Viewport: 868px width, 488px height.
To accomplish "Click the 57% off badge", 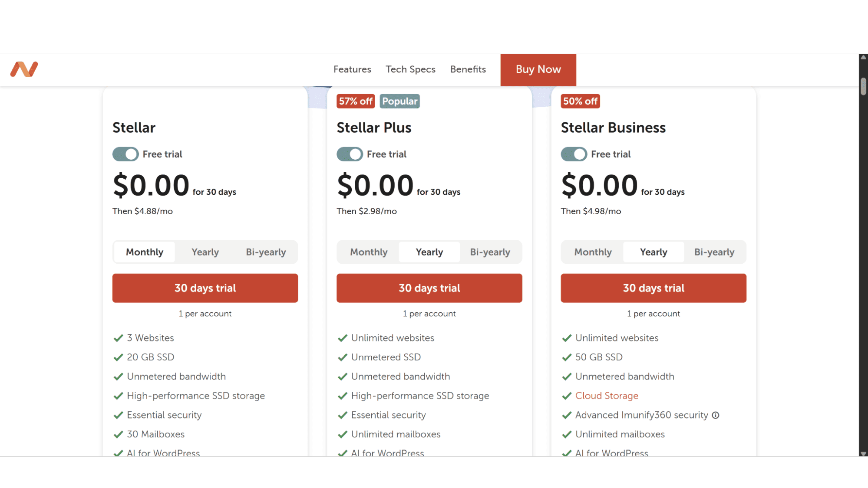I will pos(356,101).
